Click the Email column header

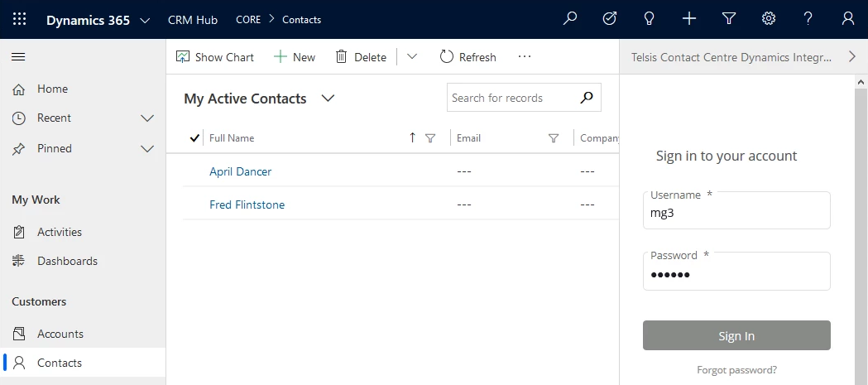(468, 138)
